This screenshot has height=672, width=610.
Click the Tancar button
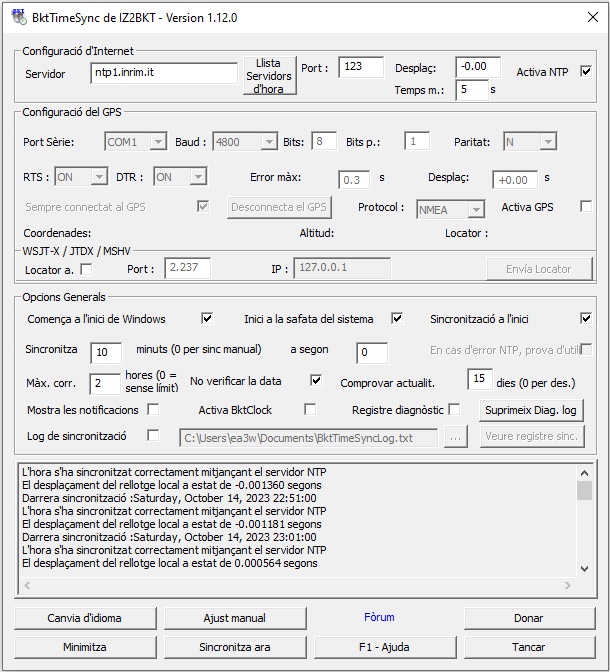pos(529,647)
